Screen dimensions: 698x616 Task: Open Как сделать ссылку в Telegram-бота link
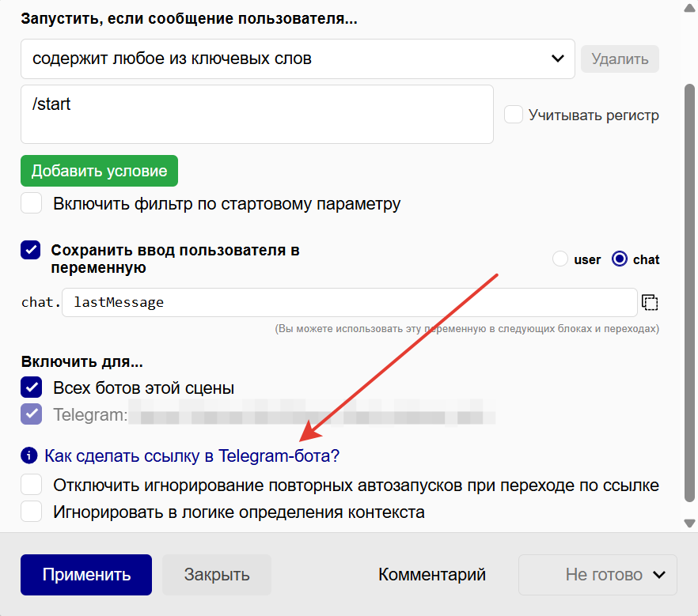click(x=192, y=456)
